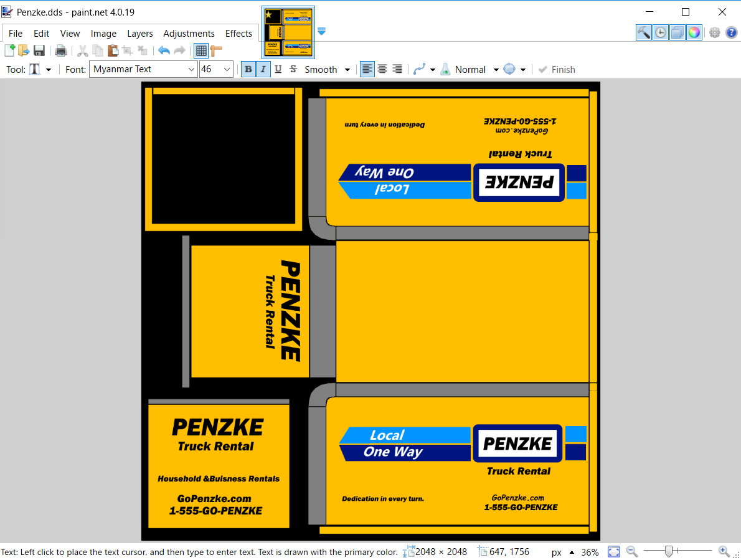Click the 'Household &Buisness Rentals' text on canvas
This screenshot has width=741, height=560.
pyautogui.click(x=219, y=479)
